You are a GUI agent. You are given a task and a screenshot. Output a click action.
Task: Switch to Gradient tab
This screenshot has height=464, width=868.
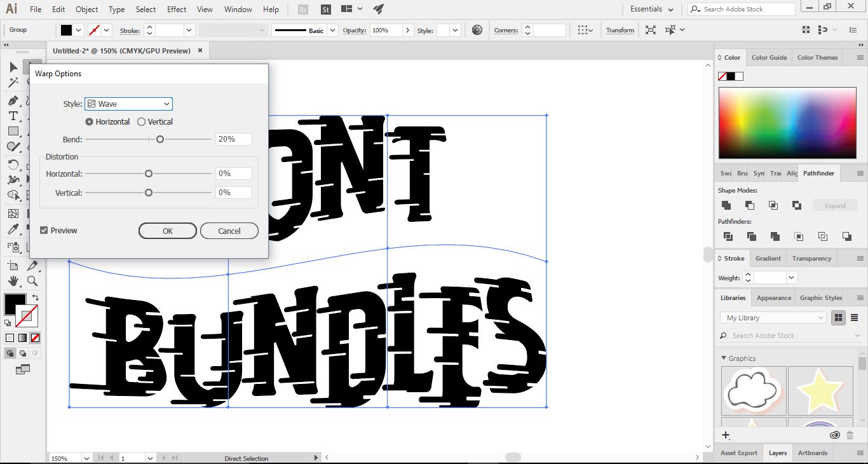pyautogui.click(x=768, y=258)
